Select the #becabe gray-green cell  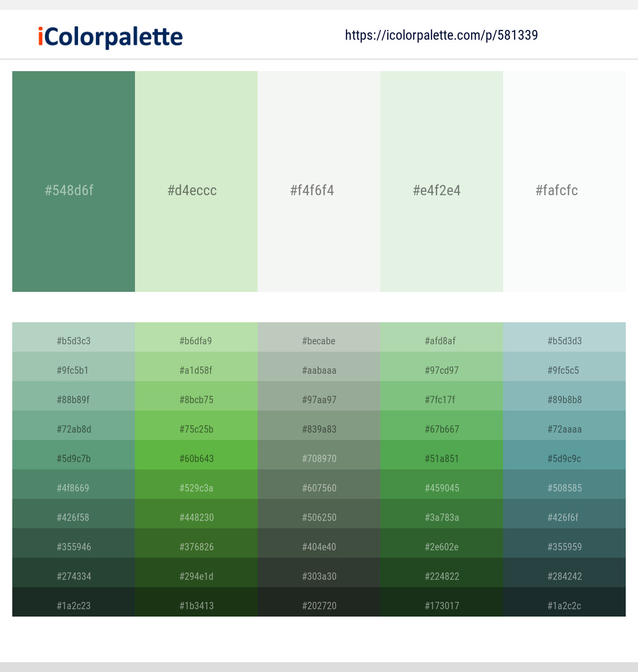tap(319, 341)
